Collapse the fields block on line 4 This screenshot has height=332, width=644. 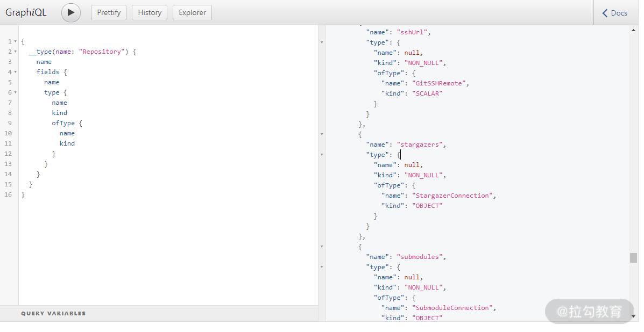(x=15, y=72)
